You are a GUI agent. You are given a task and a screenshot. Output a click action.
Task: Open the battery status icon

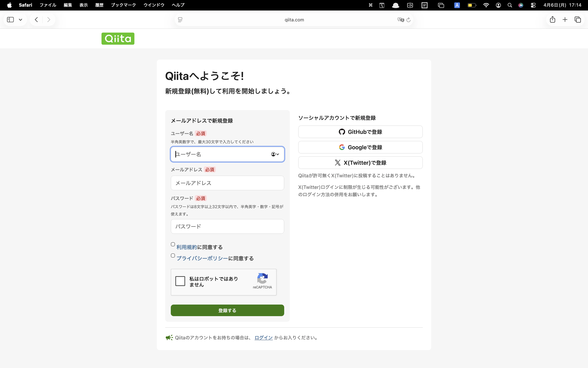(x=472, y=5)
